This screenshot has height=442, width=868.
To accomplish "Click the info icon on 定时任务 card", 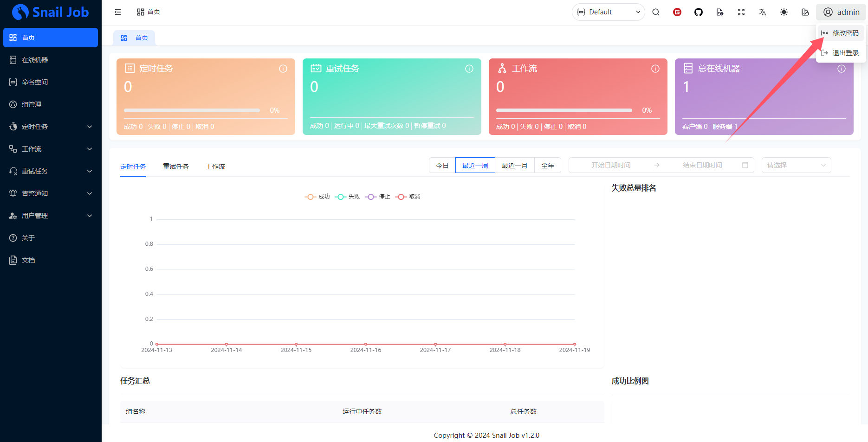I will tap(283, 69).
